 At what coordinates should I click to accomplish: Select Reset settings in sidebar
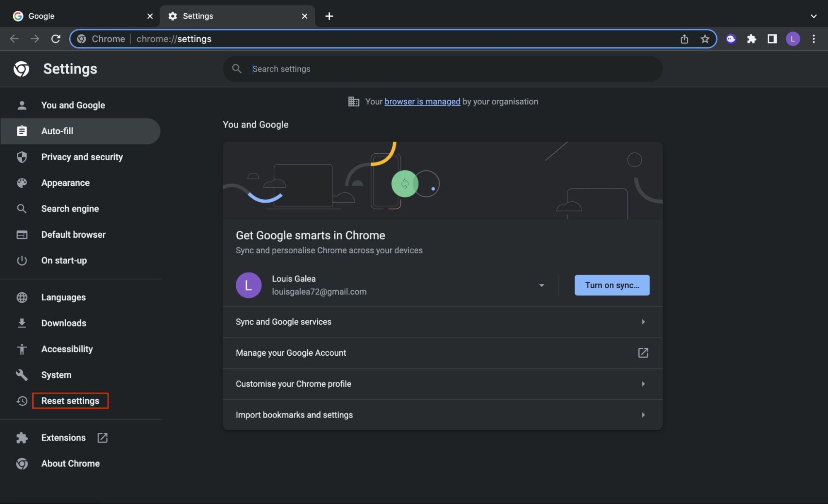(80, 401)
